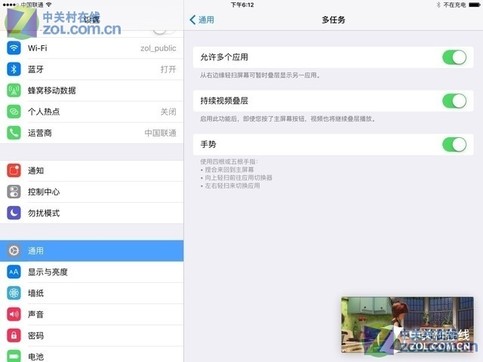Tap the wallpaper (墙纸) icon

14,293
